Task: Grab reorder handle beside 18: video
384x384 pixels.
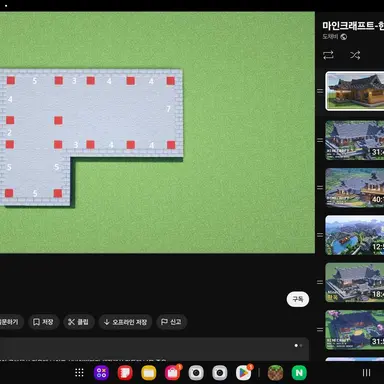Action: [x=320, y=282]
